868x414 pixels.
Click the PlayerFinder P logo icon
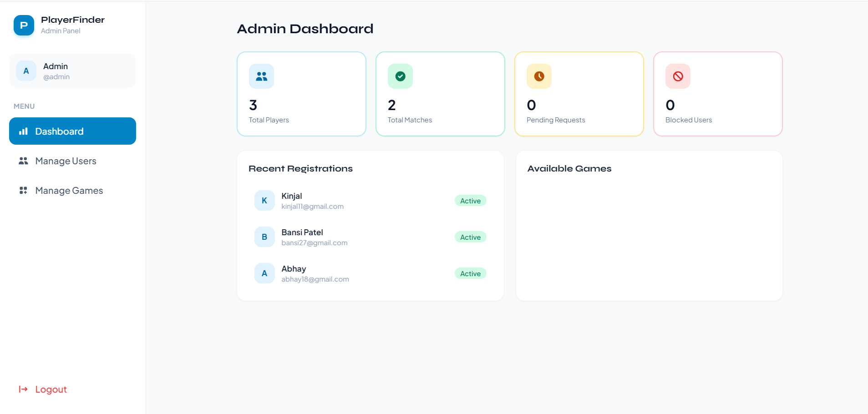[24, 25]
